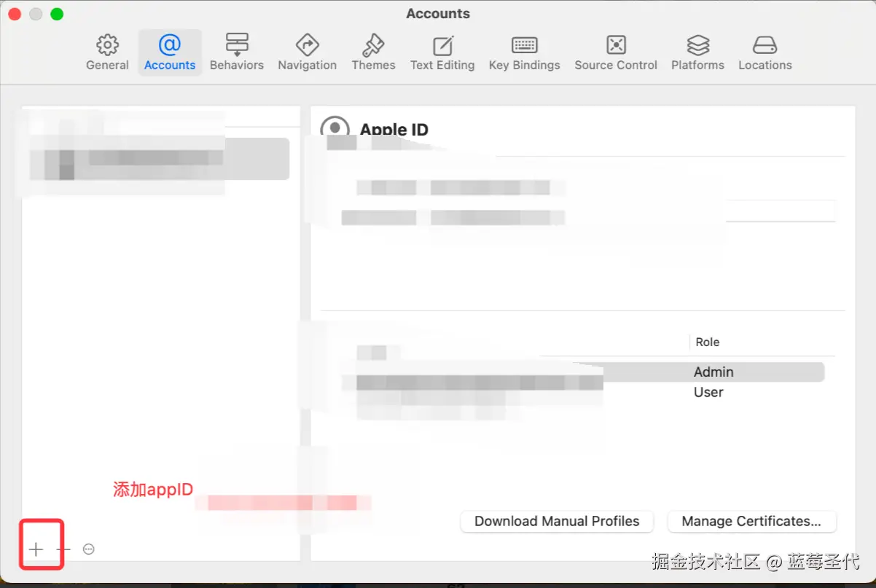Select the Admin role team row
This screenshot has height=588, width=876.
pos(583,372)
